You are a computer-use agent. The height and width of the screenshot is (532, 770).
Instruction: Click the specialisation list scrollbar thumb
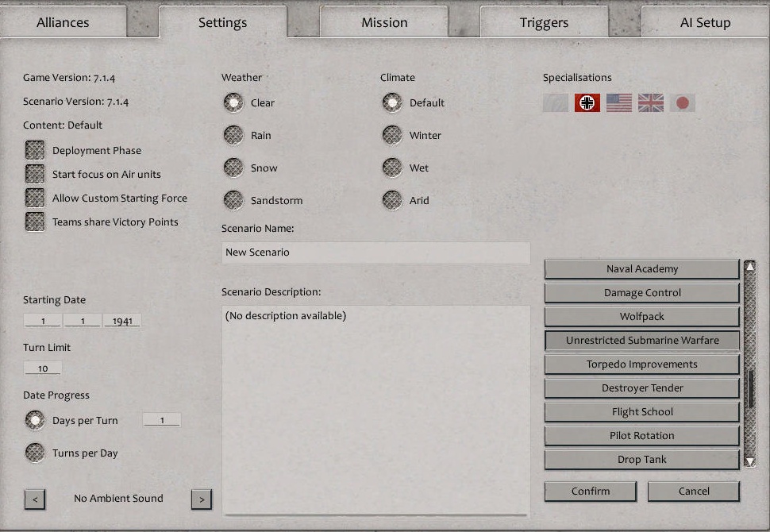(x=750, y=388)
